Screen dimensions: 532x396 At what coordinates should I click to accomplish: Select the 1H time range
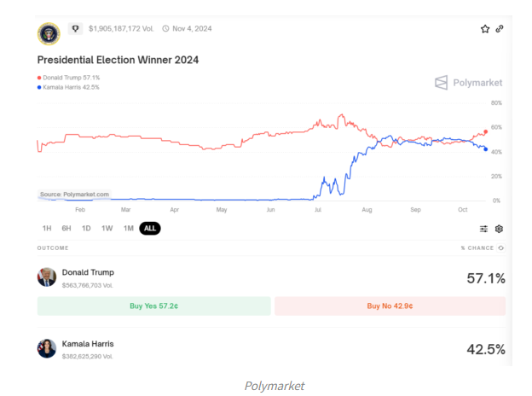click(47, 229)
